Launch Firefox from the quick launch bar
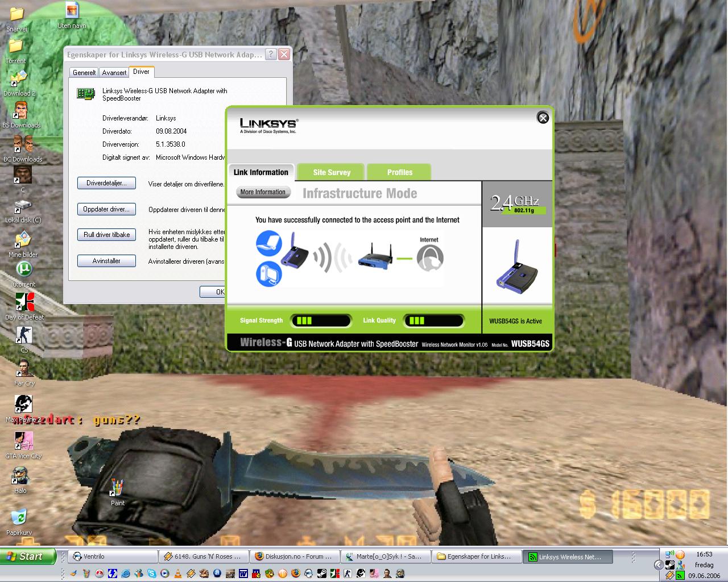The height and width of the screenshot is (582, 728). click(x=296, y=573)
